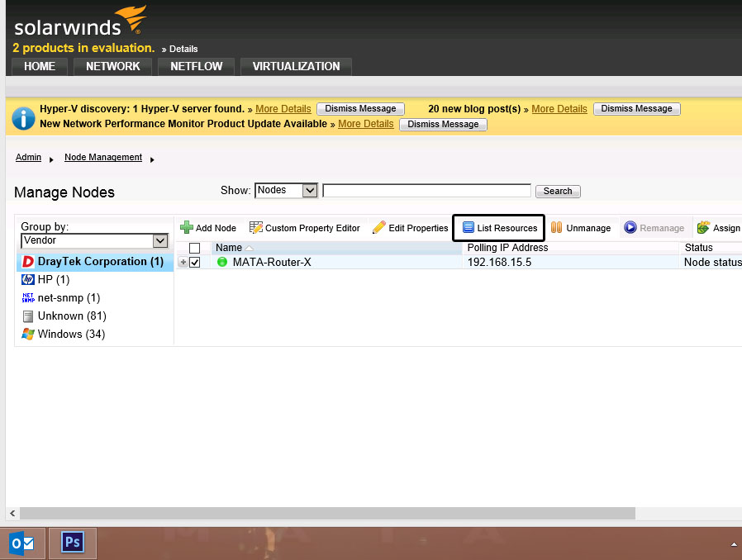Click the Node Management breadcrumb link
The width and height of the screenshot is (742, 560).
[x=103, y=157]
